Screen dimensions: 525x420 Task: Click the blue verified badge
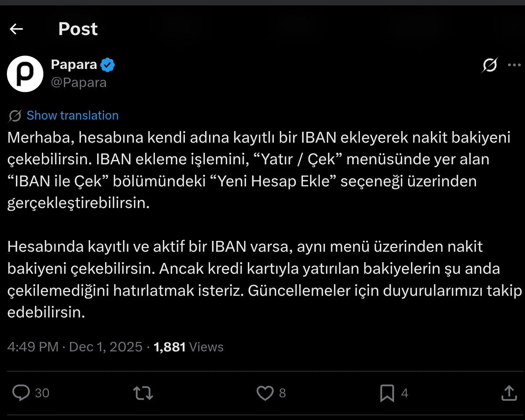pos(108,65)
